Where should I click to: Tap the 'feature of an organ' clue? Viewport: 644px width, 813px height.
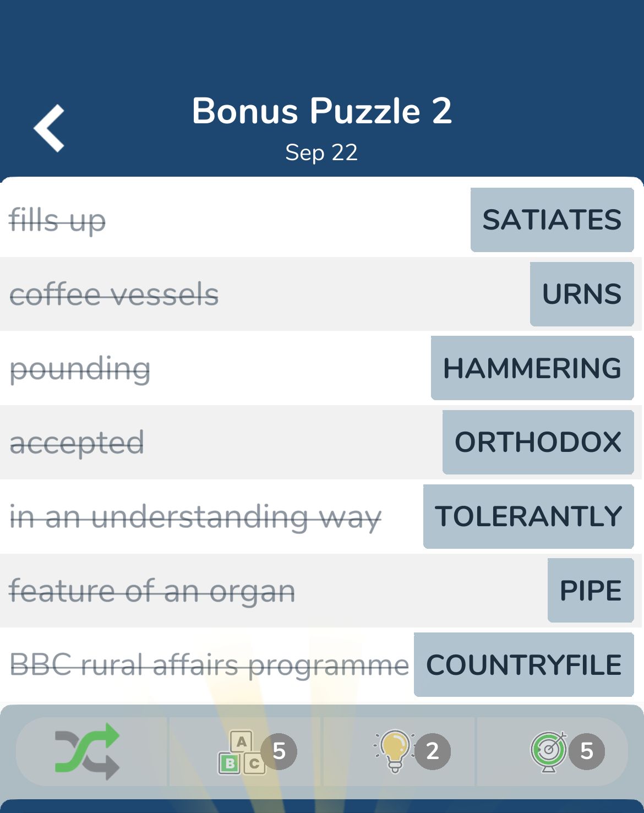pyautogui.click(x=152, y=591)
